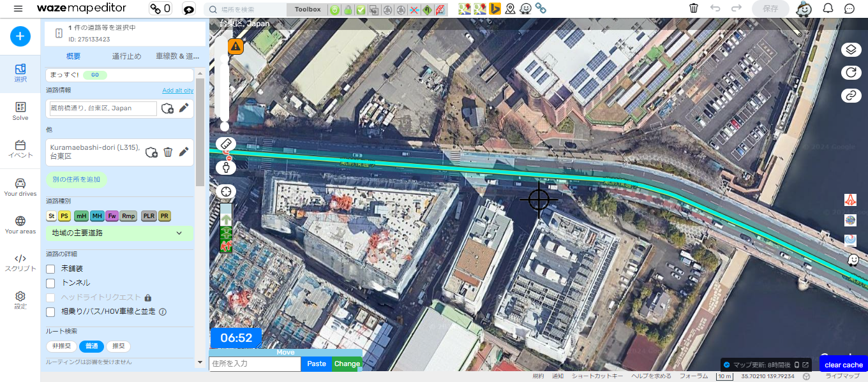Click the Add alt city link
This screenshot has width=868, height=382.
coord(177,91)
